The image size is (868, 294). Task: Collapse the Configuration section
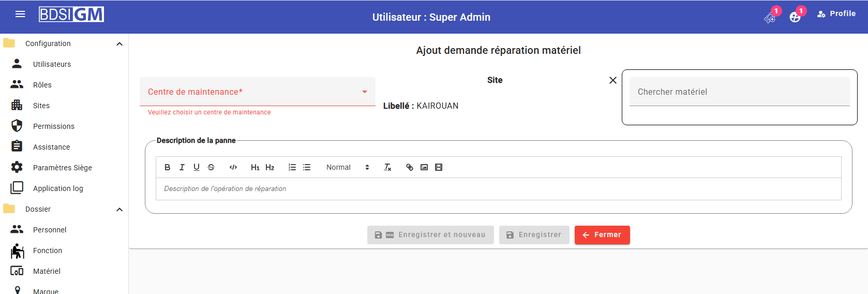click(119, 44)
